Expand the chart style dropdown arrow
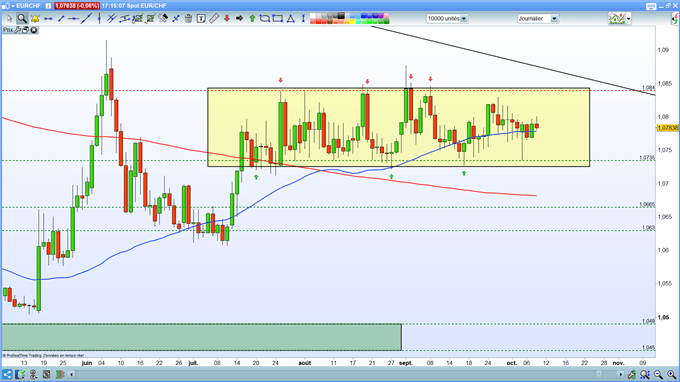Viewport: 680px width, 382px height. click(x=628, y=19)
